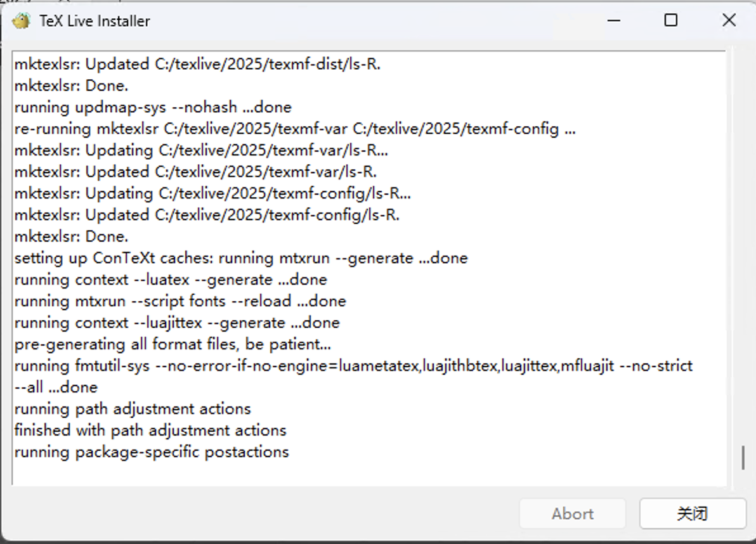Click the 'running fmtutil-sys' log line
Image resolution: width=756 pixels, height=544 pixels.
[x=353, y=377]
